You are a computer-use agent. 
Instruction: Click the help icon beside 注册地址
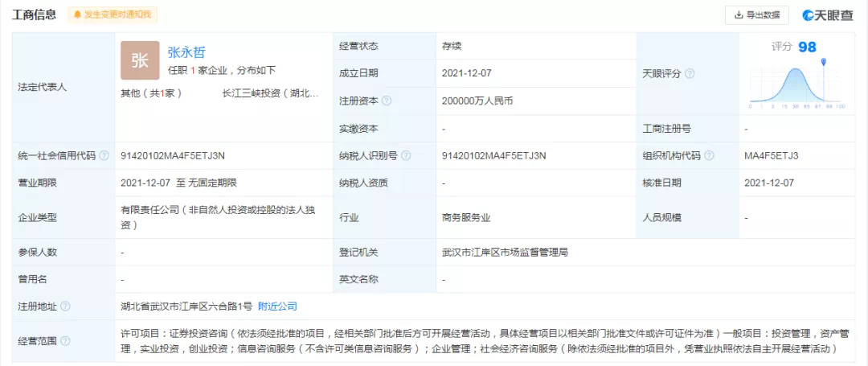click(x=65, y=306)
